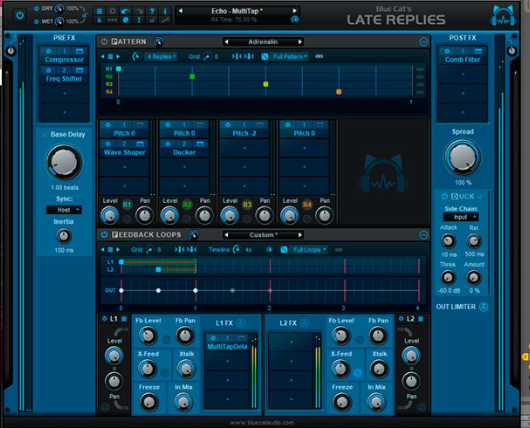Click the dry/wet link lock icon
The height and width of the screenshot is (428, 530).
85,15
